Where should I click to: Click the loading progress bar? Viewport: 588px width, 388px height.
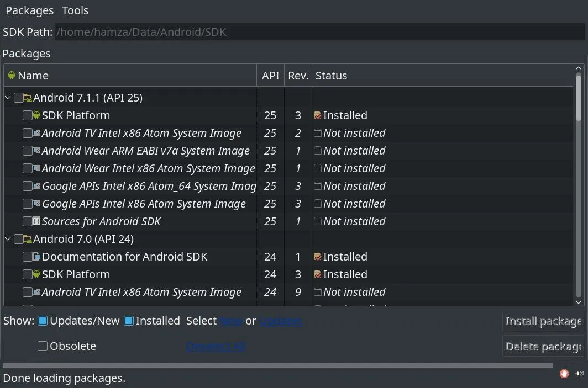click(277, 365)
